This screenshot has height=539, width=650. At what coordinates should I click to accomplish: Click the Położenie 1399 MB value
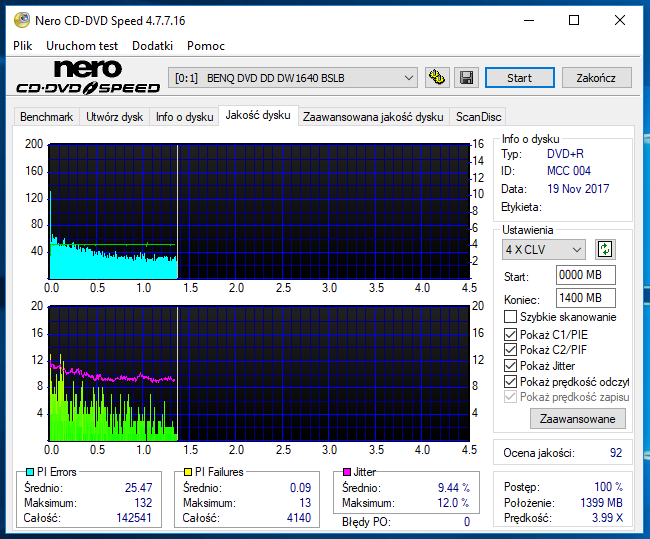601,503
